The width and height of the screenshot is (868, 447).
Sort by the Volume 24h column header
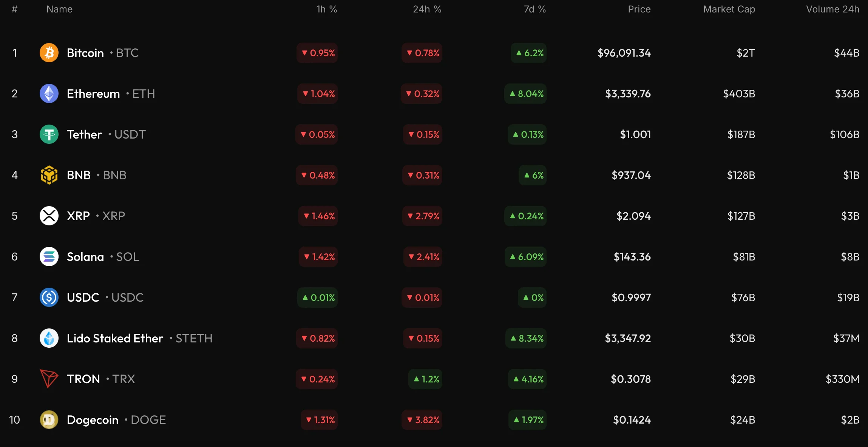pos(832,9)
